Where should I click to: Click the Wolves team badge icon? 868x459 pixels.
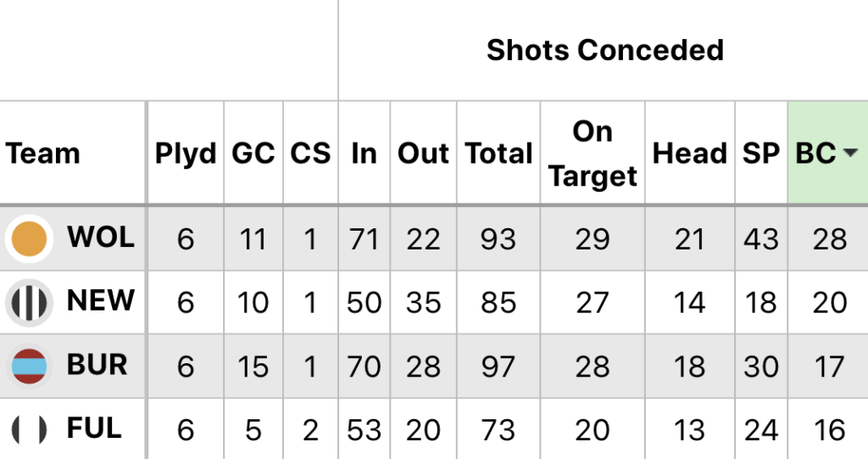coord(31,238)
